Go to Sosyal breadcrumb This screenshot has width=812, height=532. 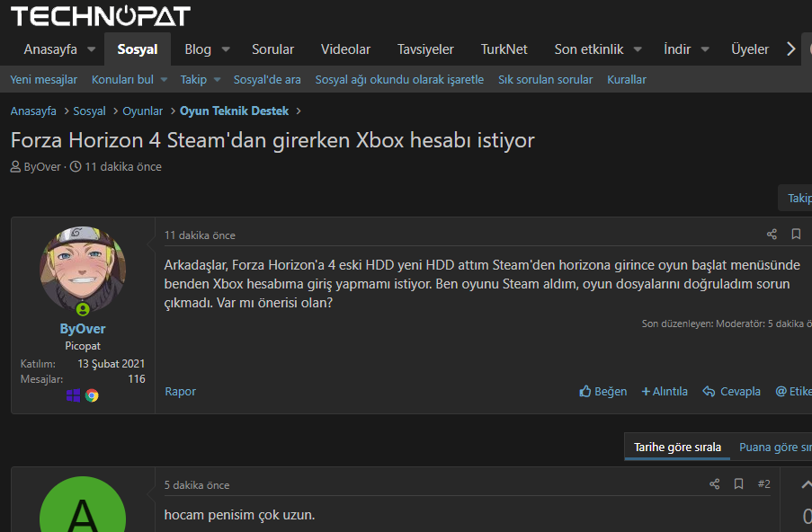pos(89,111)
